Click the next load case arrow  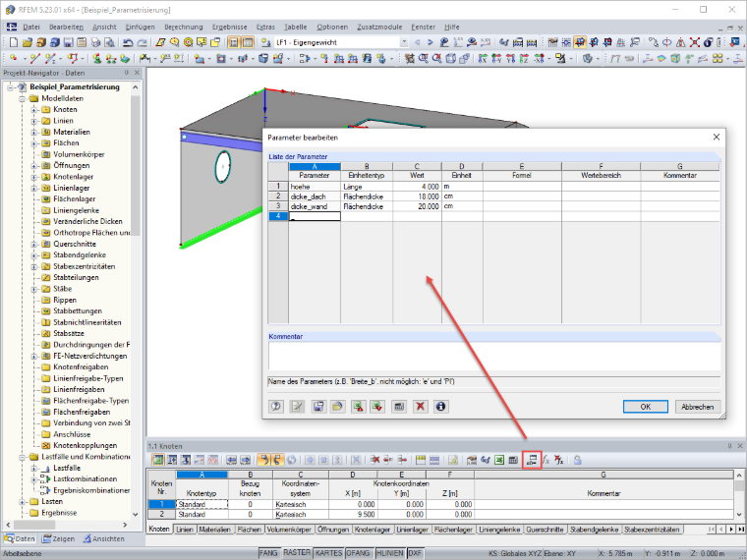coord(431,42)
